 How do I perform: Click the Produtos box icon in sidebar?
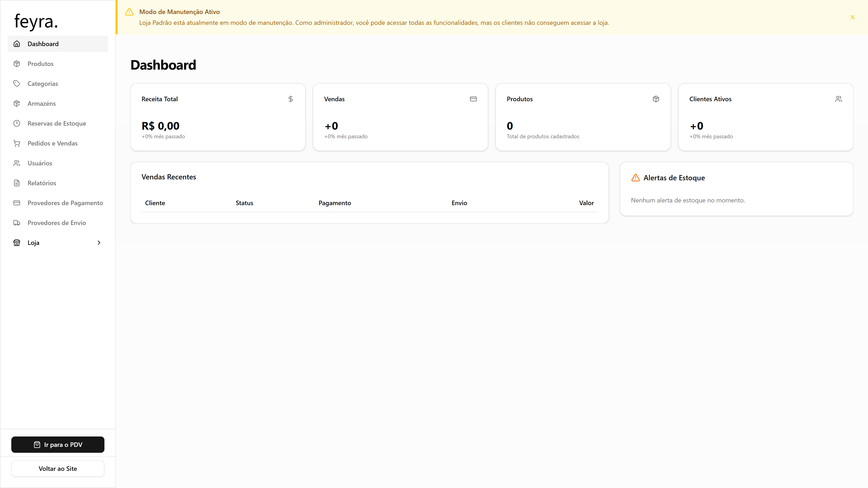[17, 64]
